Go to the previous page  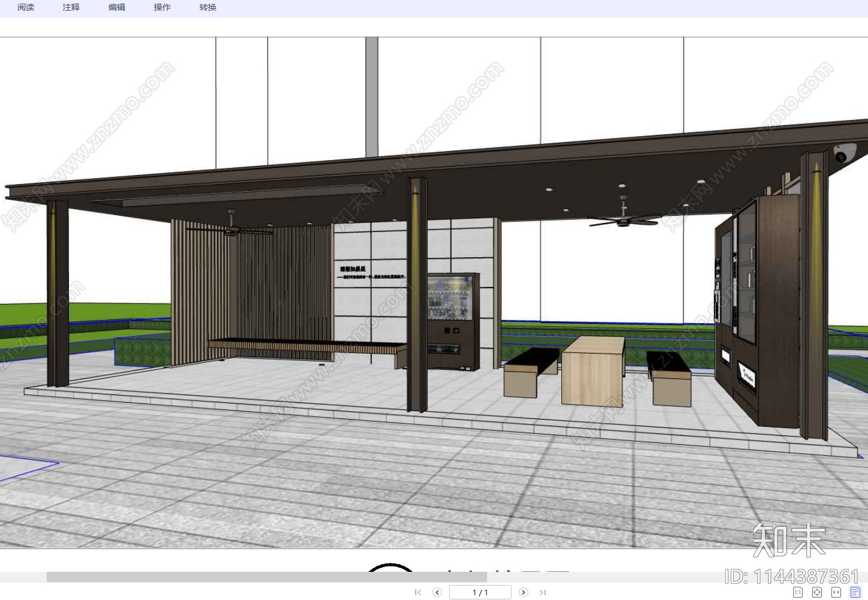(x=437, y=592)
